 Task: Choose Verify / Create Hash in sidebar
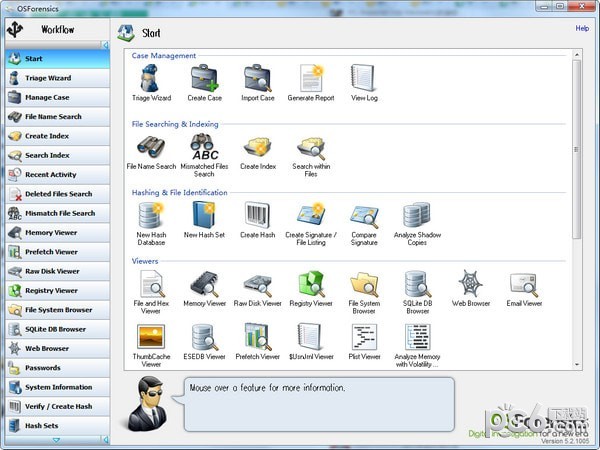click(58, 406)
